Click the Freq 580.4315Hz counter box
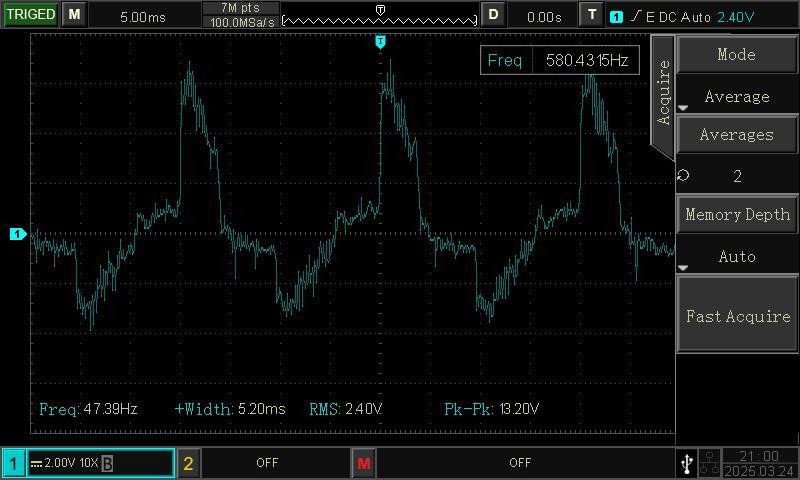 (x=560, y=60)
